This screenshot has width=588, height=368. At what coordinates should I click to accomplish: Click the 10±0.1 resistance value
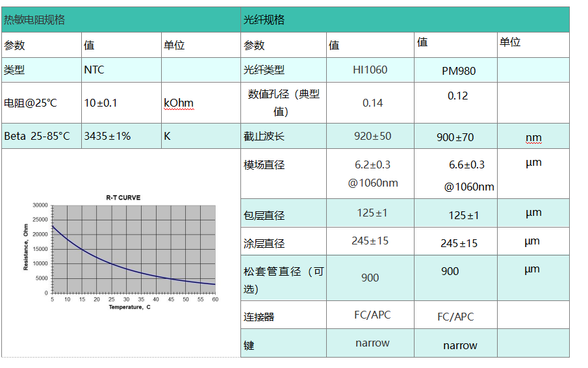coord(101,103)
